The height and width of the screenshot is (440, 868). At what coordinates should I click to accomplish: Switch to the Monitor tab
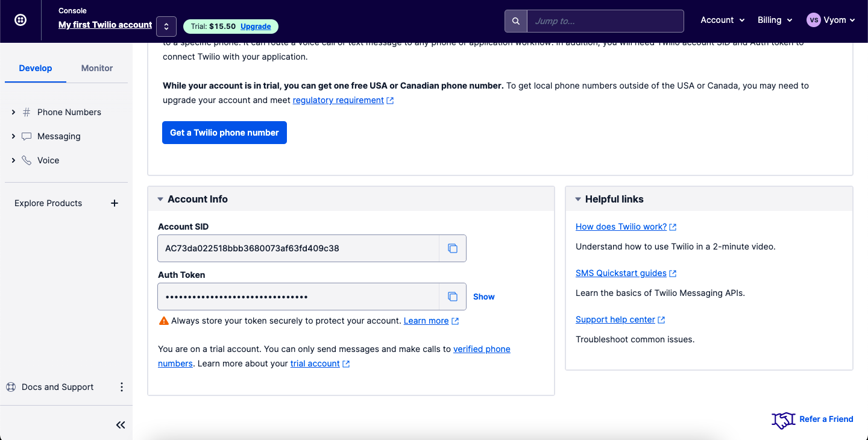click(97, 68)
